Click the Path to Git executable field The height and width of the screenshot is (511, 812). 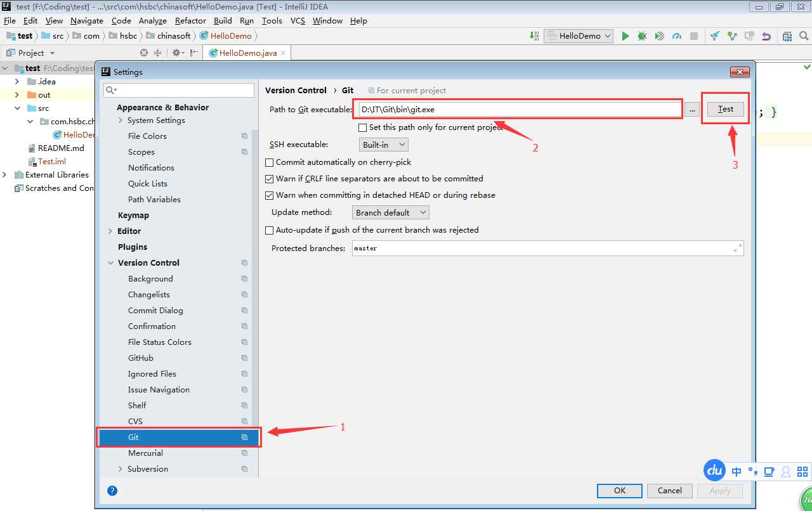(519, 110)
